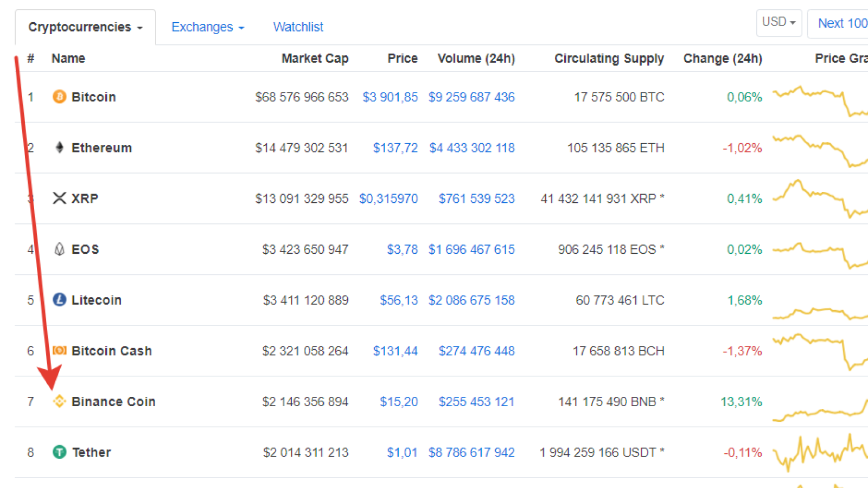Open the Tether name link
Screen dimensions: 868x488
[92, 452]
